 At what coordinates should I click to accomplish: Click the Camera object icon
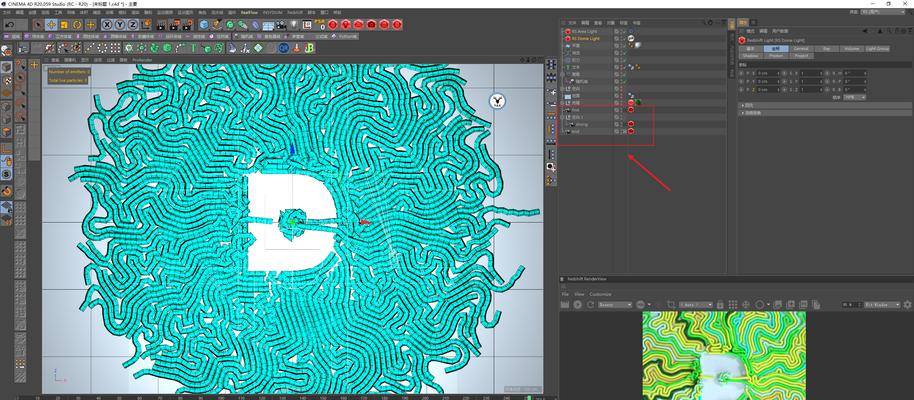coord(281,24)
